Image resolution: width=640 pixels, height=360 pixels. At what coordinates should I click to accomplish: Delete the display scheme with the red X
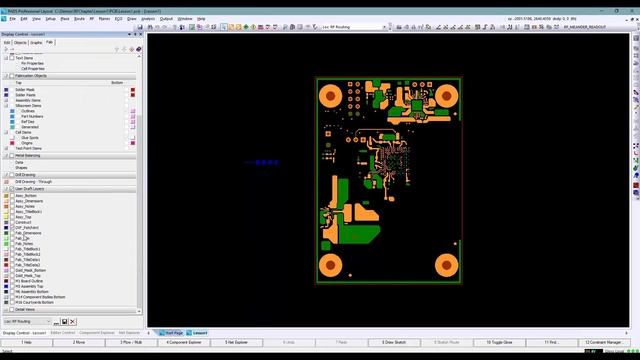point(73,322)
